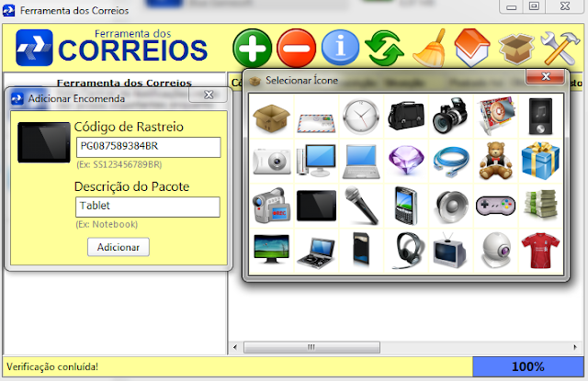Viewport: 588px width, 381px height.
Task: Select the old CRT television icon
Action: [450, 250]
